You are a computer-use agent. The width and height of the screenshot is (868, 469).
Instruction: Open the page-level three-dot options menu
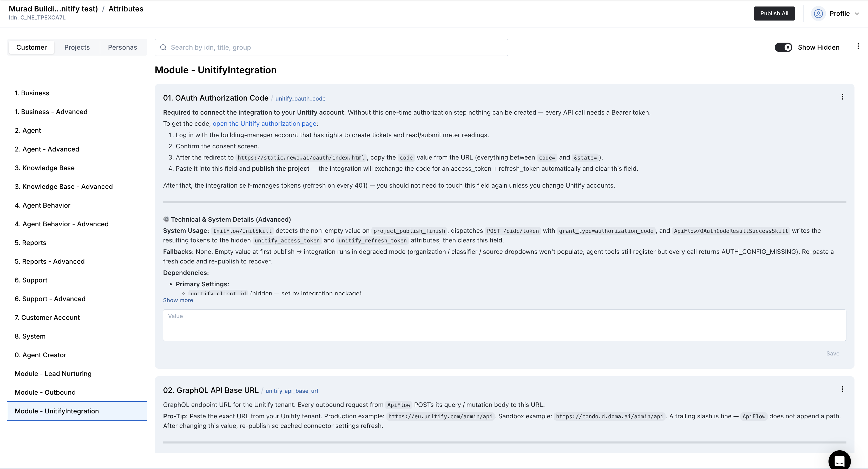click(x=858, y=47)
